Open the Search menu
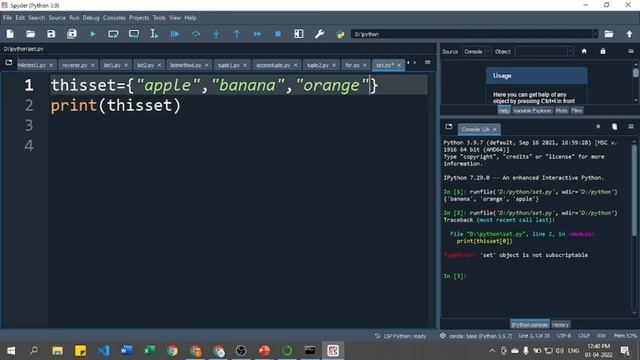 point(36,18)
